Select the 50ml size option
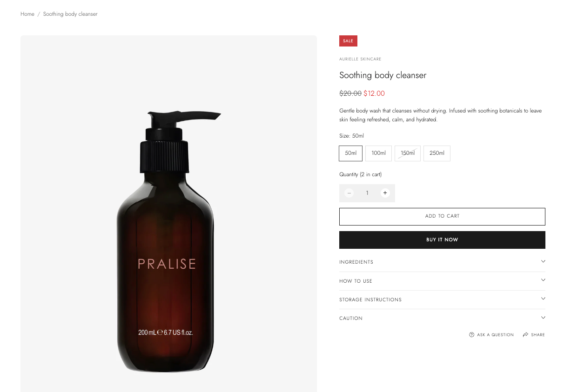The width and height of the screenshot is (571, 392). click(x=351, y=153)
